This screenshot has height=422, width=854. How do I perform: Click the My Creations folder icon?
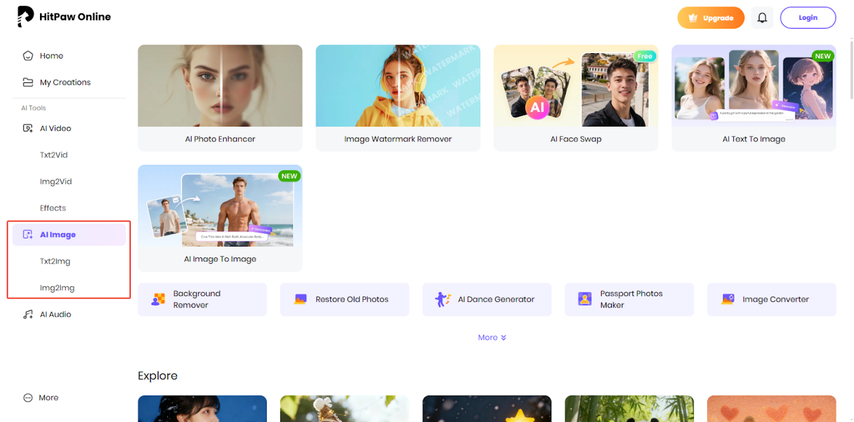[28, 82]
